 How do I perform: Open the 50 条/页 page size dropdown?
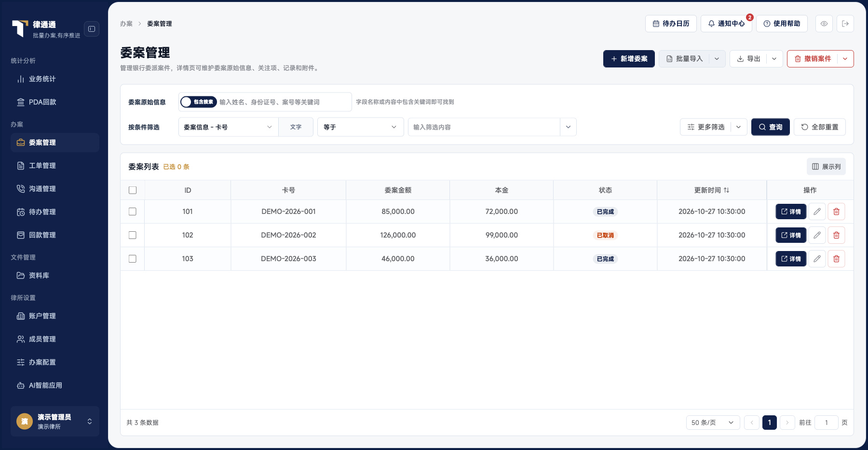tap(713, 423)
